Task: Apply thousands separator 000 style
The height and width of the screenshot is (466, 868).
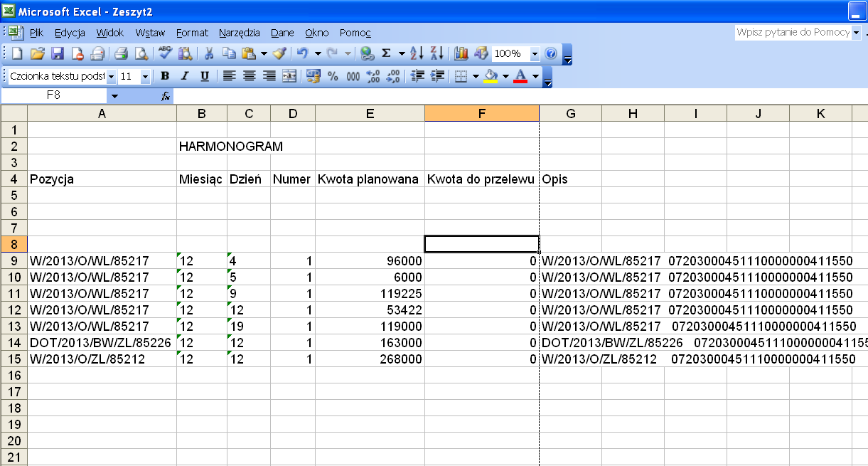Action: tap(353, 76)
